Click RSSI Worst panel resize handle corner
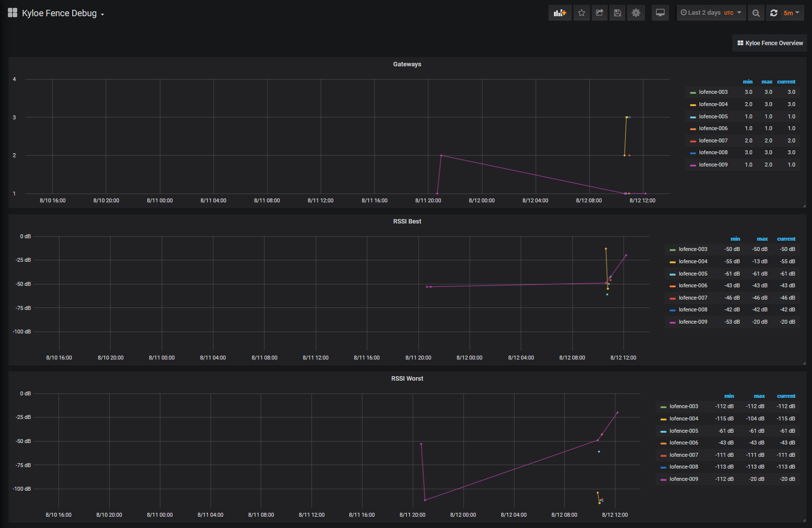The width and height of the screenshot is (812, 528). (804, 520)
